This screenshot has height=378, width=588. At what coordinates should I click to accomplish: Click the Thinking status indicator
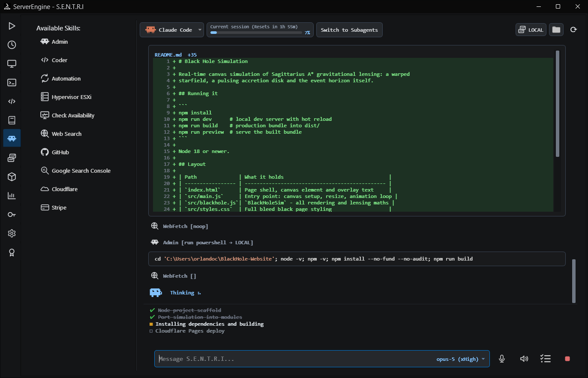pos(175,293)
